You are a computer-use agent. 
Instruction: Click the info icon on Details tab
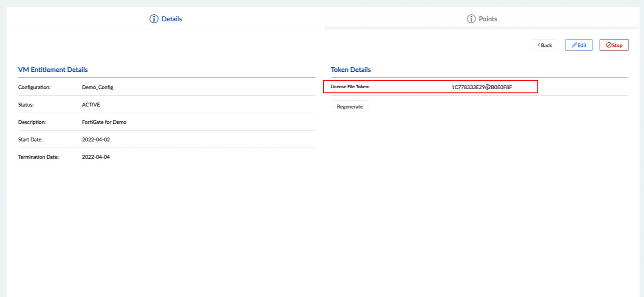click(154, 19)
